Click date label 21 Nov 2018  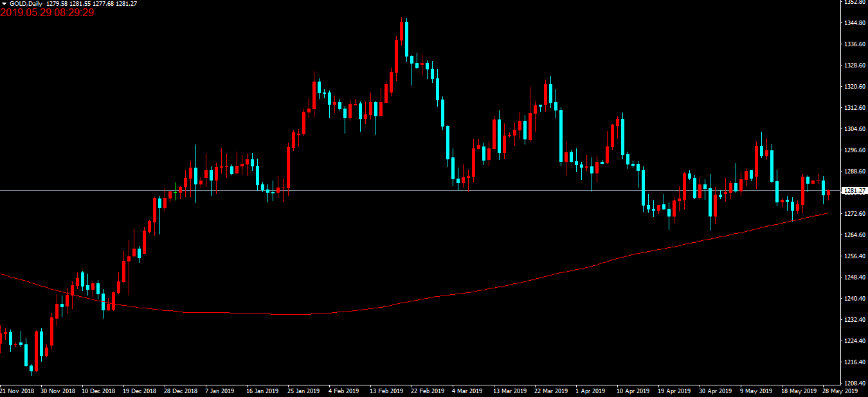pyautogui.click(x=17, y=391)
